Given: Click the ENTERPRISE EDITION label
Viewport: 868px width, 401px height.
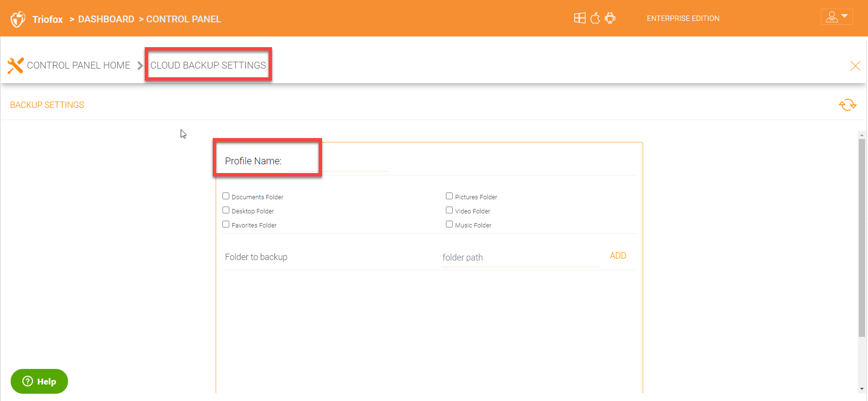Looking at the screenshot, I should click(x=683, y=18).
